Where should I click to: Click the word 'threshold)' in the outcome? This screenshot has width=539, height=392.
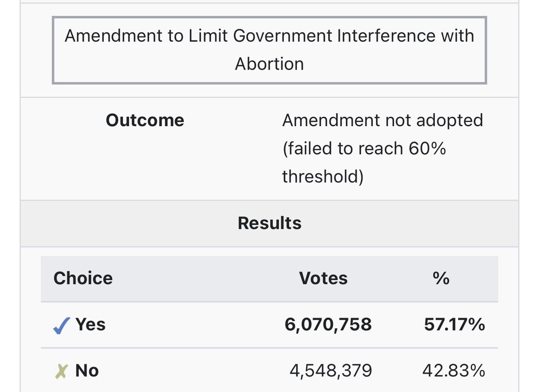[323, 177]
